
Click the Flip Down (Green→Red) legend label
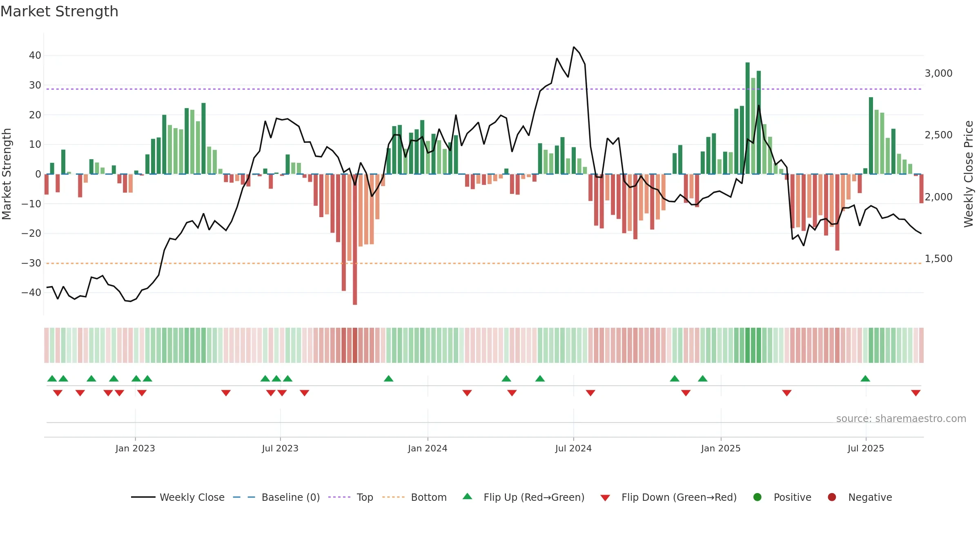tap(679, 497)
